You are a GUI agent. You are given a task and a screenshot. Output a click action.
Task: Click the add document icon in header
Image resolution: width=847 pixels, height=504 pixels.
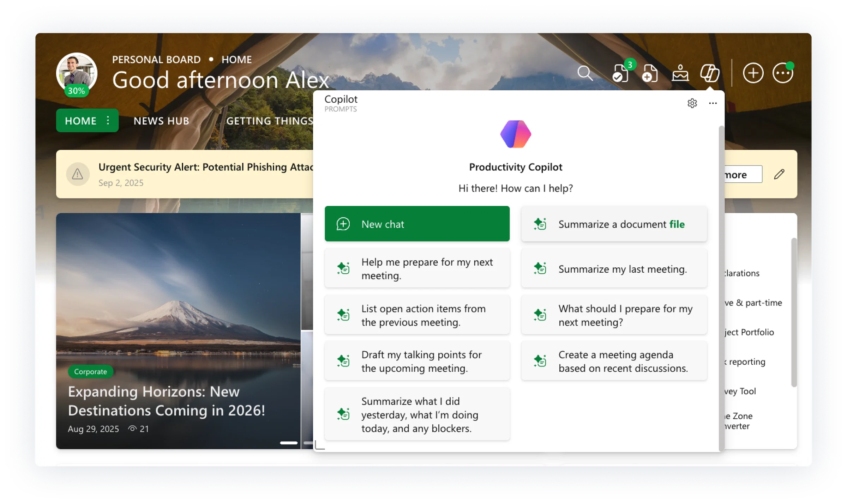tap(650, 73)
